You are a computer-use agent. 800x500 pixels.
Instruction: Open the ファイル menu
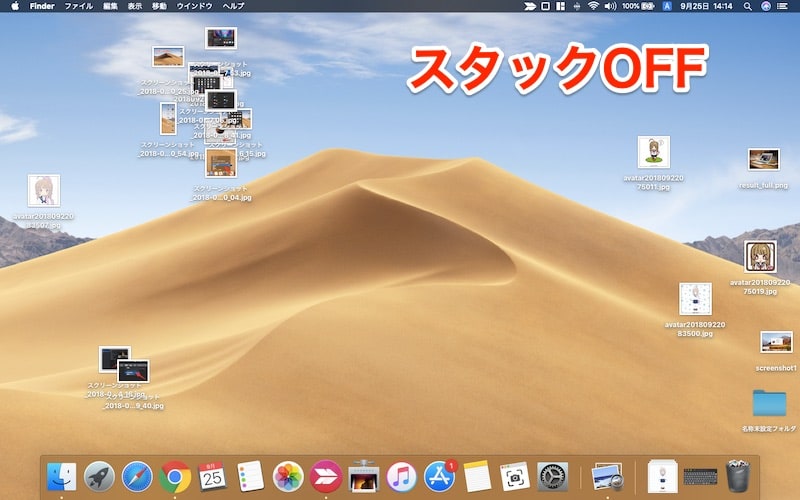(x=78, y=6)
